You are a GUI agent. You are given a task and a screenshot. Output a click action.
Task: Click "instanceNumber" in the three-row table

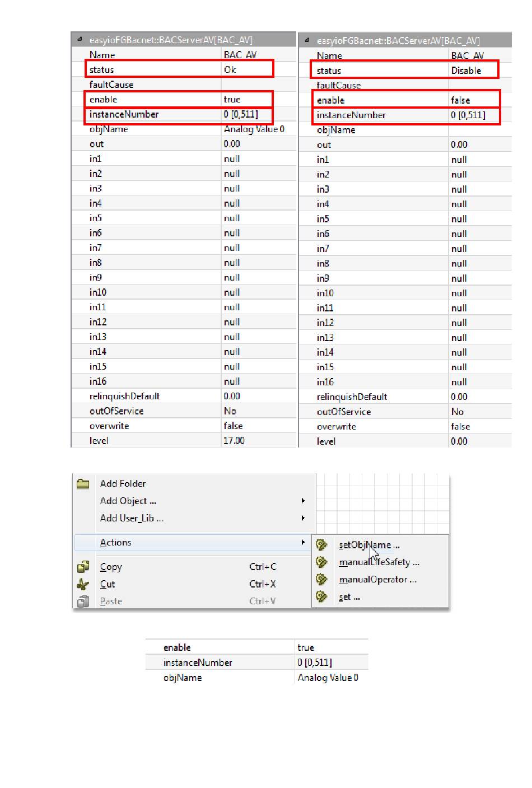pyautogui.click(x=198, y=663)
